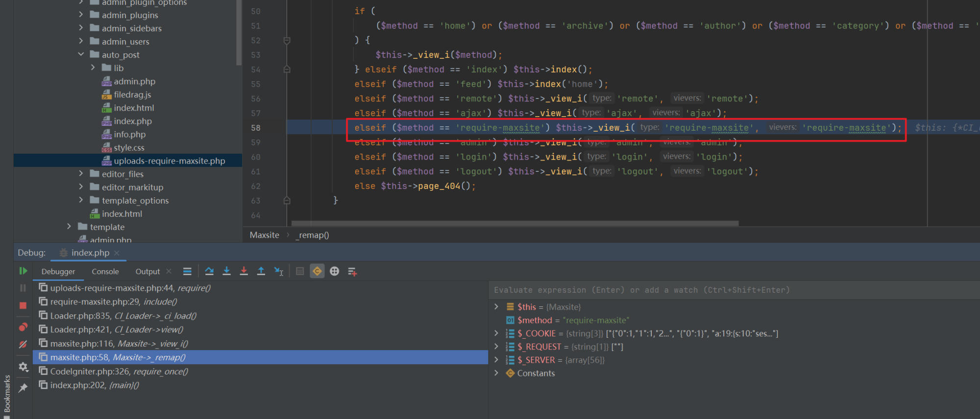Screen dimensions: 980x419
Task: Toggle Mute Breakpoints in debug sidebar
Action: coord(23,345)
